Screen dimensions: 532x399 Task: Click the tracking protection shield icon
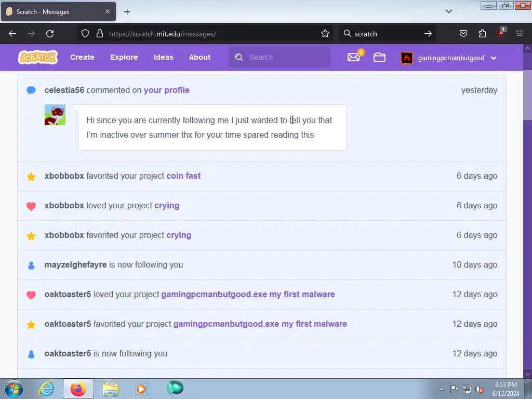[x=85, y=34]
